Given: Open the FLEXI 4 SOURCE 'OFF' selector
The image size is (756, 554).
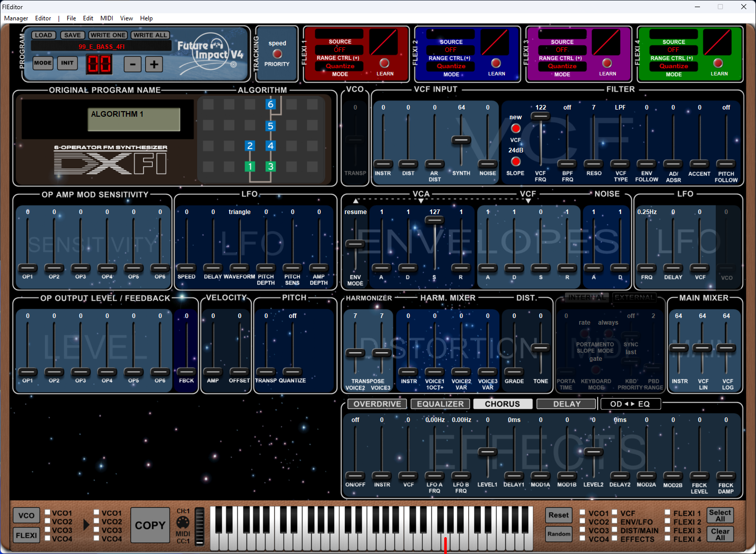Looking at the screenshot, I should tap(673, 50).
